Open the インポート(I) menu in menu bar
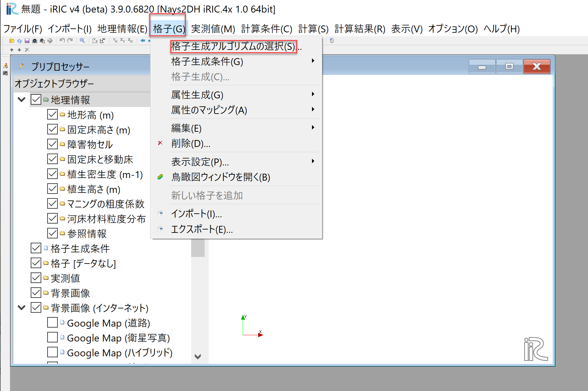The image size is (588, 391). tap(70, 29)
